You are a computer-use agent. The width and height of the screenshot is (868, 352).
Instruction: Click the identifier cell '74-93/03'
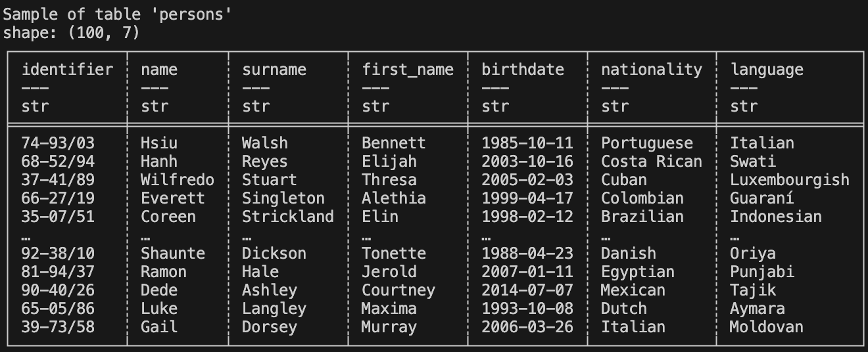(58, 143)
